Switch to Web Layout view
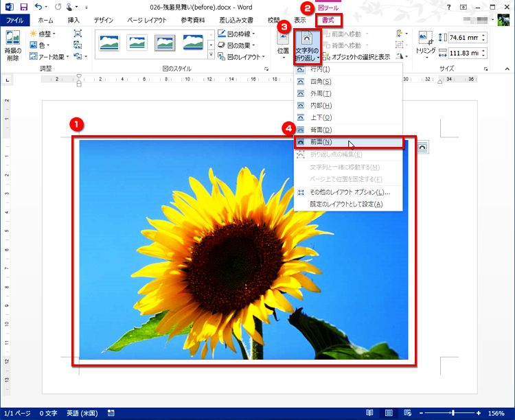515x420 pixels. click(x=408, y=412)
